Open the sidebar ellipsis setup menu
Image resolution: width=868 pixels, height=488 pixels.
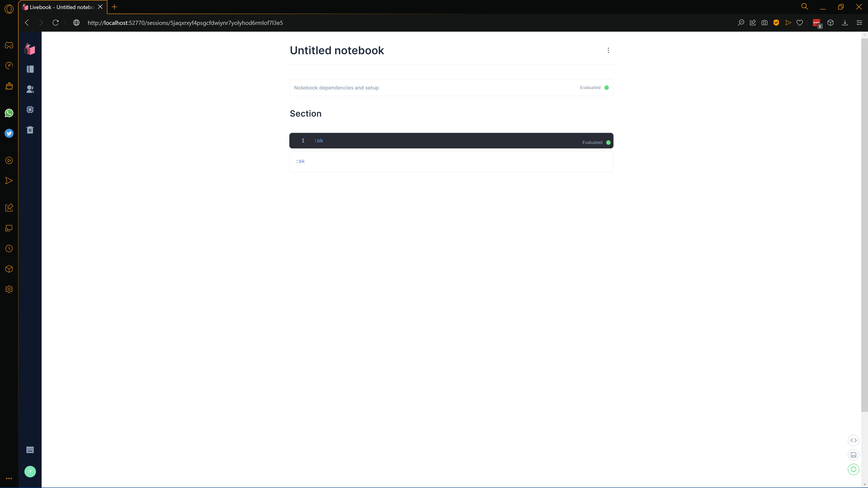(9, 478)
